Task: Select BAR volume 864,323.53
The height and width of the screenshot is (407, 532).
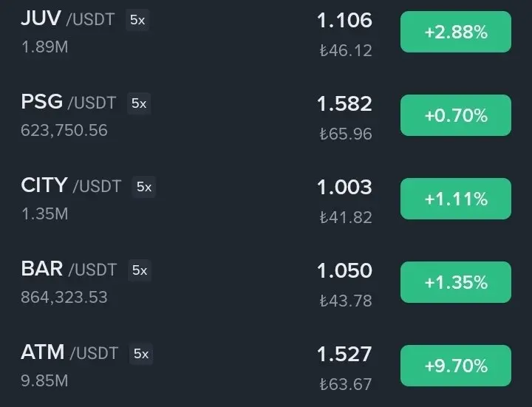Action: click(x=64, y=297)
